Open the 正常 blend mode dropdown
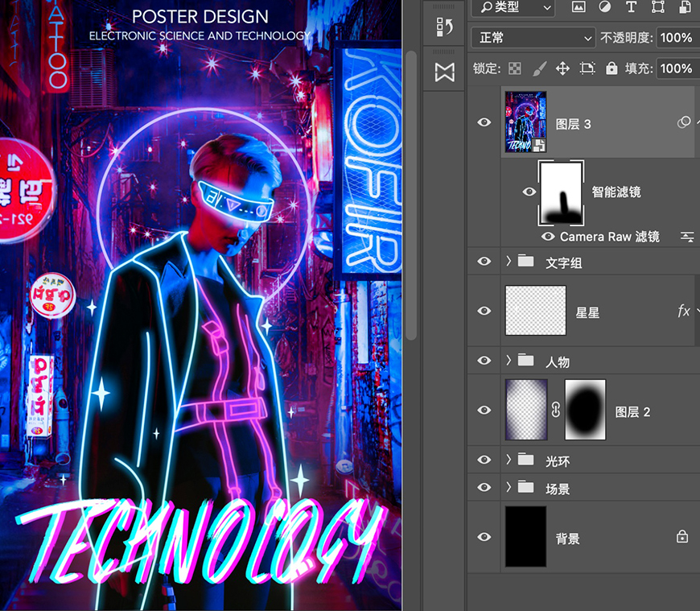Screen dimensions: 700x611 pyautogui.click(x=533, y=37)
